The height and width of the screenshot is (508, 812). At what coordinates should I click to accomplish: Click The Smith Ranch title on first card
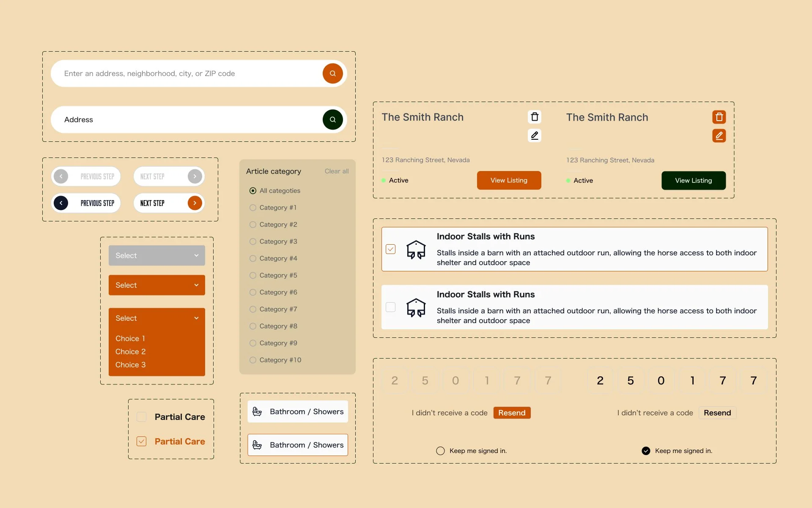tap(422, 117)
